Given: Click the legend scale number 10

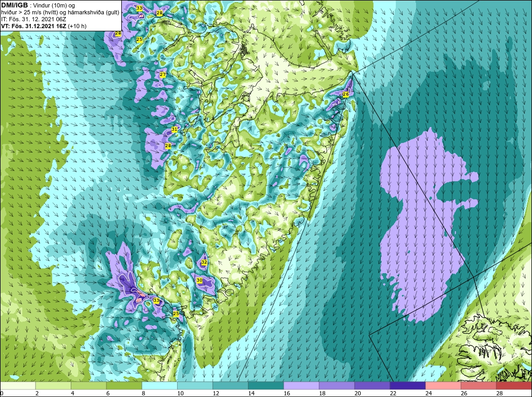Looking at the screenshot, I should [180, 393].
